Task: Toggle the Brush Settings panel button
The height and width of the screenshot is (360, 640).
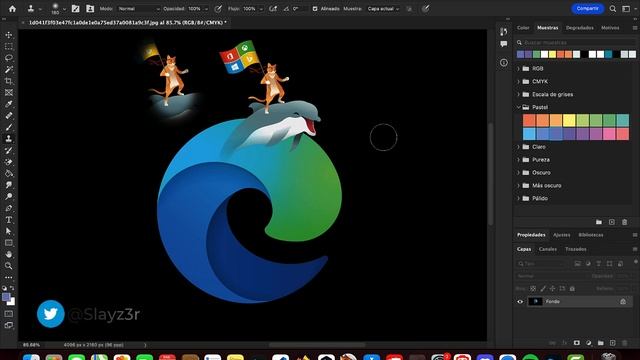Action: pos(76,9)
